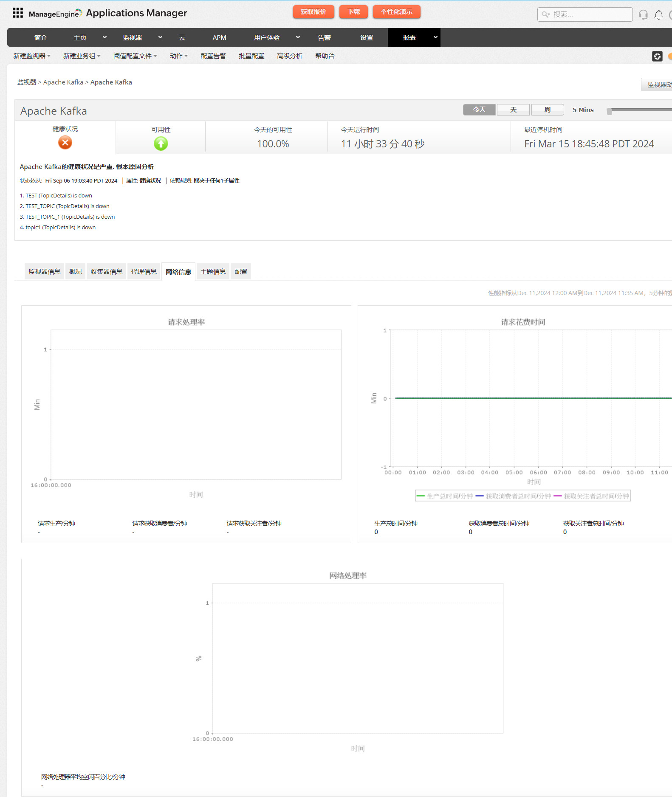Select the 今天 time range
The height and width of the screenshot is (797, 672).
click(x=479, y=110)
